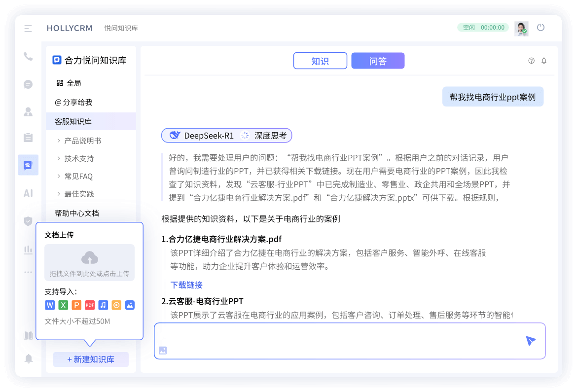The image size is (577, 392).
Task: Collapse the hamburger menu icon
Action: (x=28, y=28)
